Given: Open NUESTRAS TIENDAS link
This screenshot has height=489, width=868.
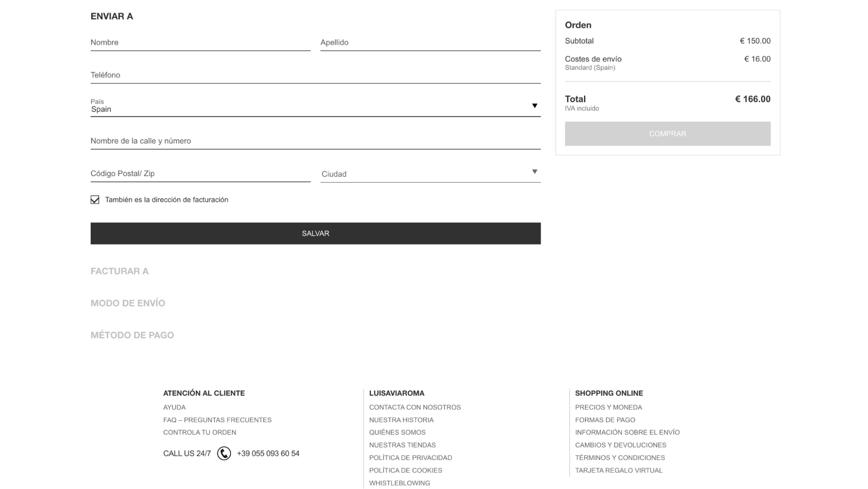Looking at the screenshot, I should pyautogui.click(x=402, y=445).
